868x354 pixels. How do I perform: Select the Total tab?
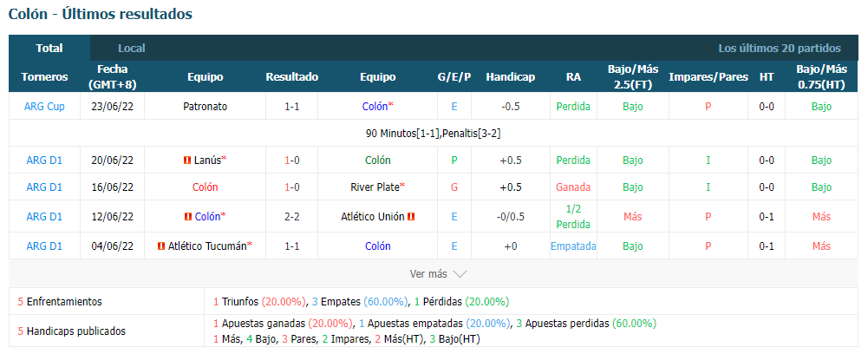coord(49,49)
